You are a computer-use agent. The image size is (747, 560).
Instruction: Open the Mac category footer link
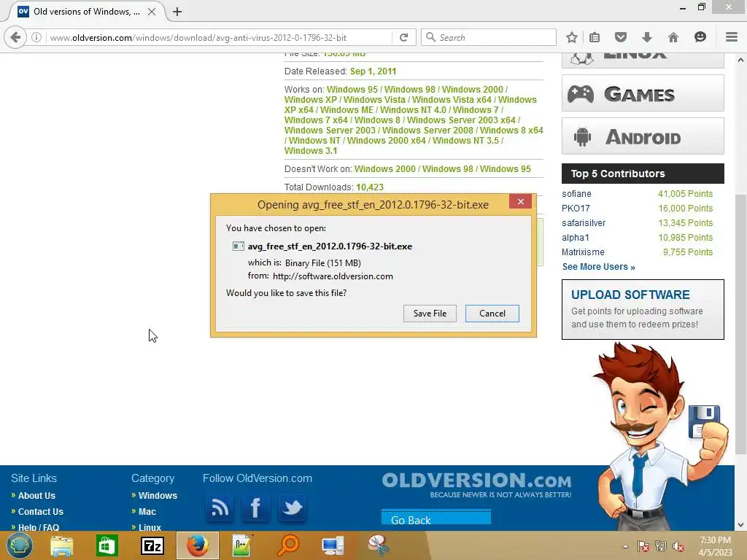147,511
